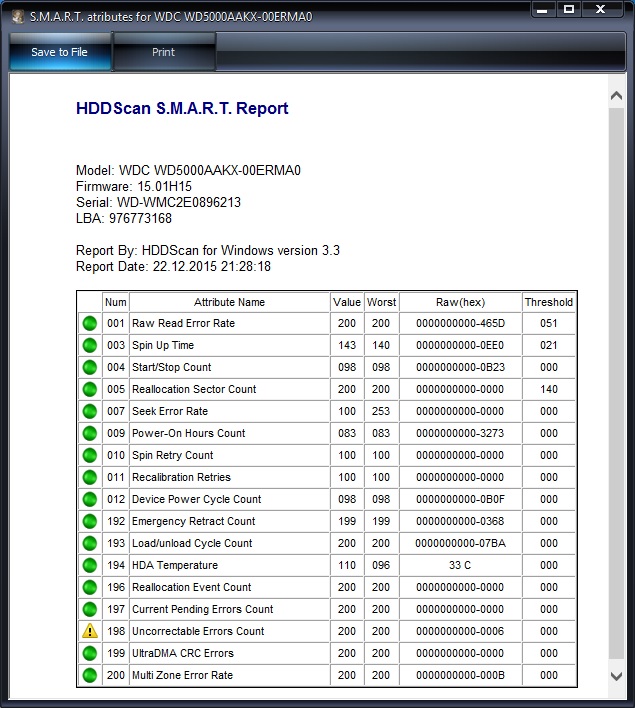Click the HDDScan S.M.A.R.T. Report heading
Screen dimensions: 635x708
(182, 108)
